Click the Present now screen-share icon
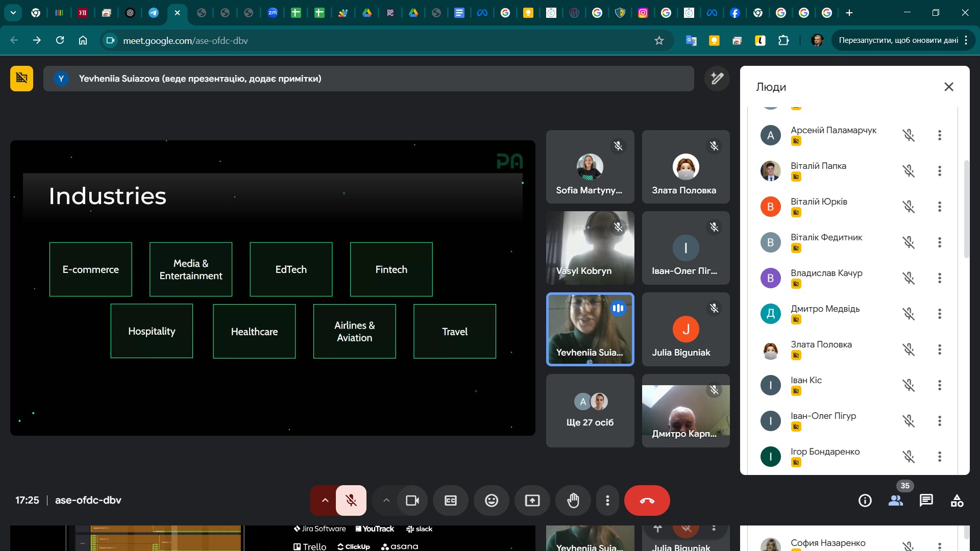980x551 pixels. click(x=532, y=500)
